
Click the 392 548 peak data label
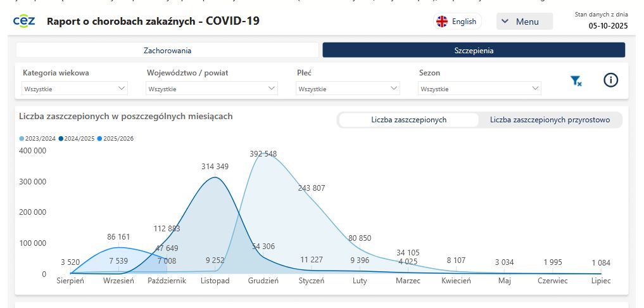263,154
